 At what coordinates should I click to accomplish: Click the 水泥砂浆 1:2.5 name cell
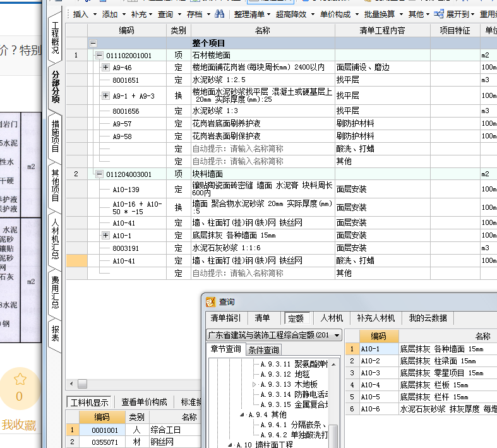(x=263, y=80)
